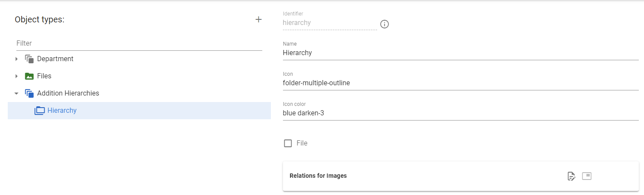The width and height of the screenshot is (644, 195).
Task: Select the Hierarchy tree item
Action: point(139,111)
